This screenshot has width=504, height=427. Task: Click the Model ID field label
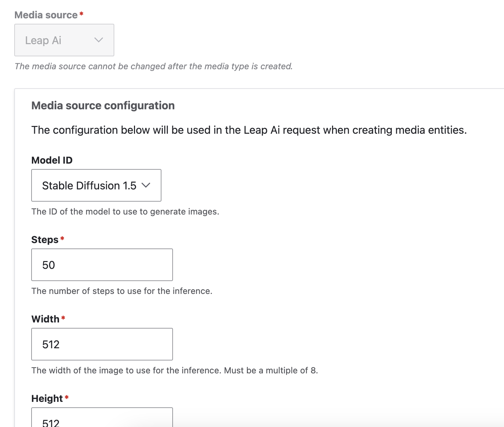pos(52,160)
